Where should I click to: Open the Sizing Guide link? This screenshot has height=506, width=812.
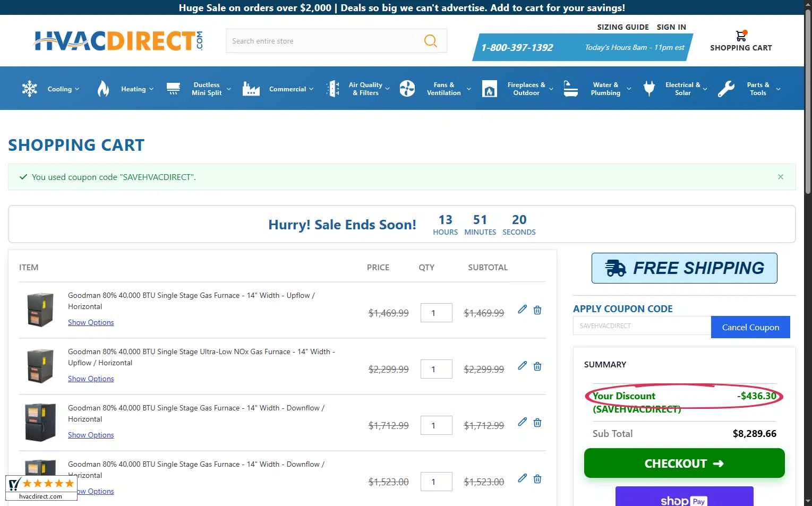623,27
